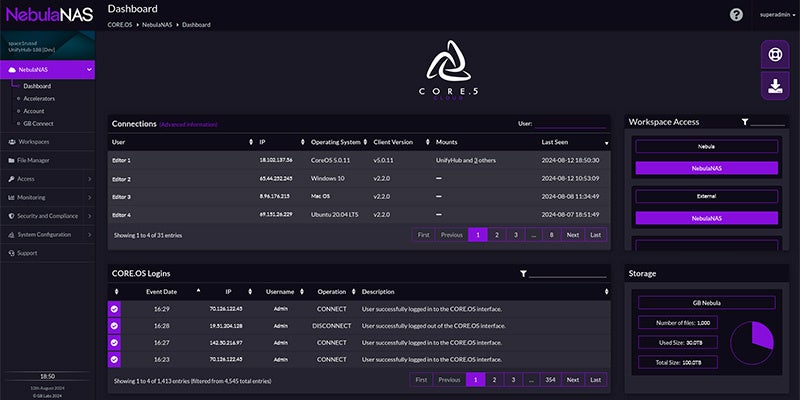800x400 pixels.
Task: Click NebulaNAS button under External workspace
Action: click(707, 218)
